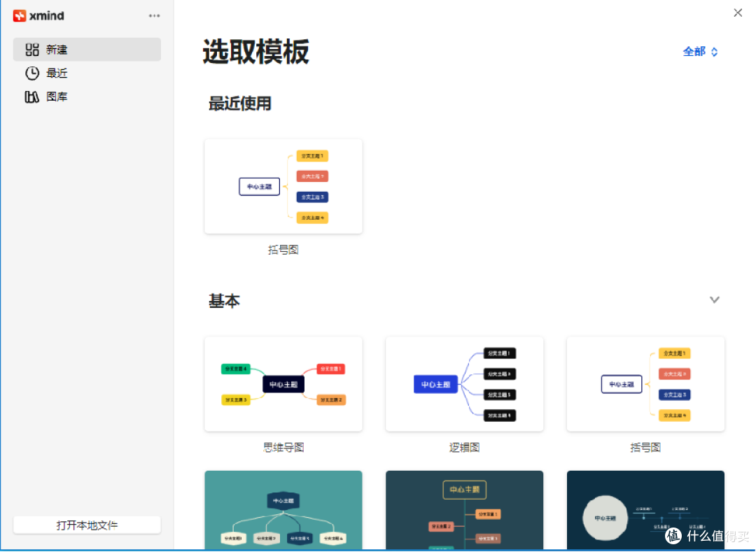
Task: Open the 图库 sidebar section
Action: tap(87, 97)
